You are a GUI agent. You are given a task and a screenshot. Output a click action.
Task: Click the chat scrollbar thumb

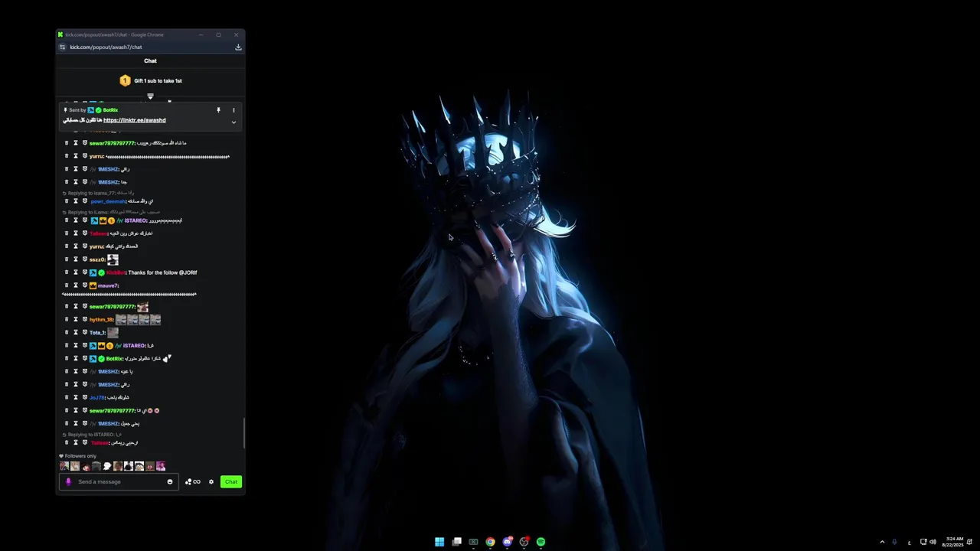(x=244, y=433)
